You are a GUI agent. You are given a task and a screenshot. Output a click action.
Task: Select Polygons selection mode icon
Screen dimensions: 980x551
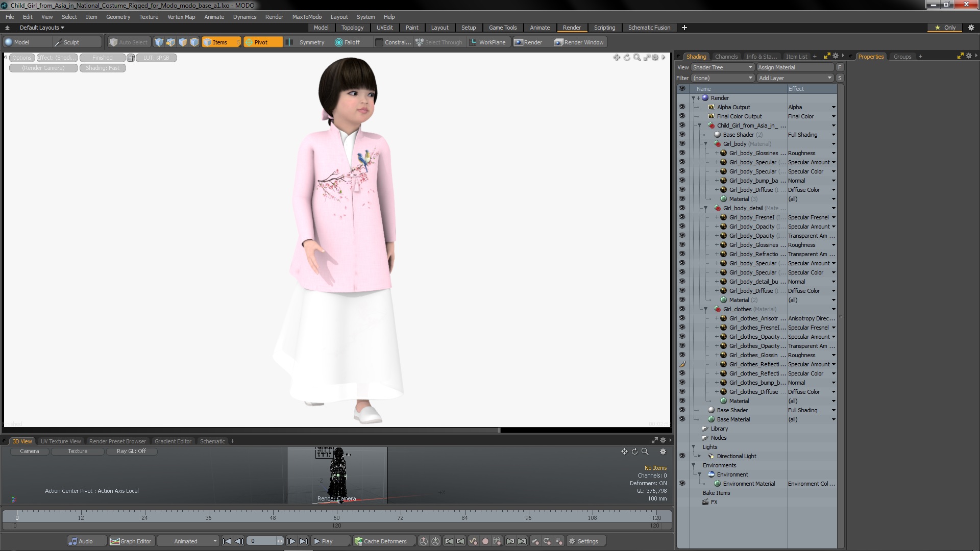pos(182,42)
